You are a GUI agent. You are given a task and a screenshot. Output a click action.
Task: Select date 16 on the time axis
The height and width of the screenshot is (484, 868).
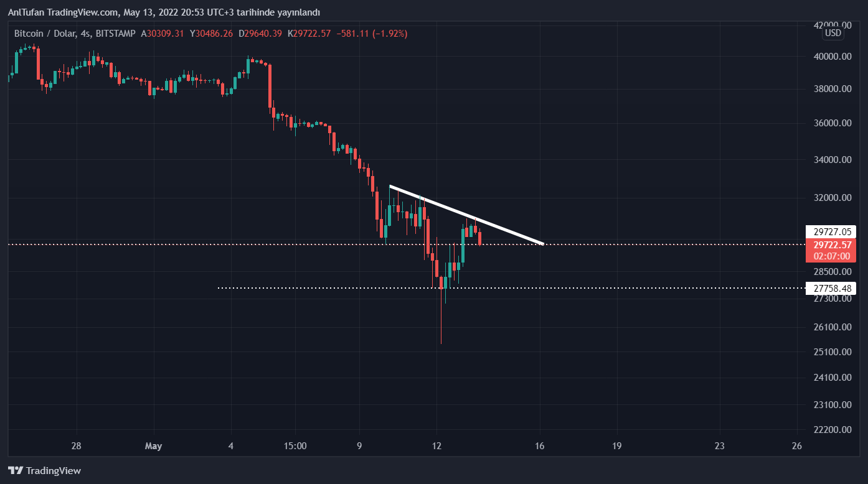click(x=540, y=446)
